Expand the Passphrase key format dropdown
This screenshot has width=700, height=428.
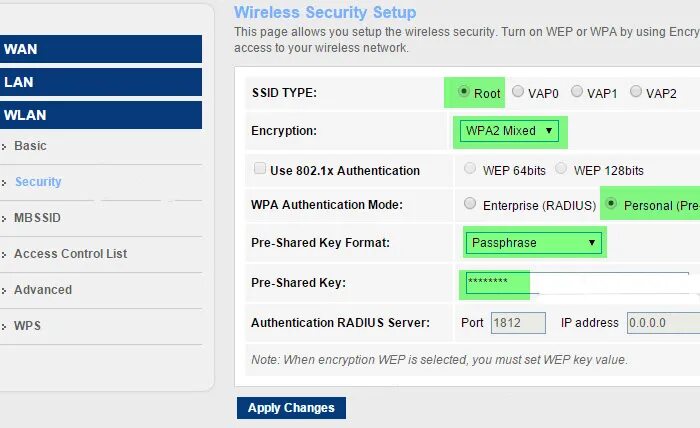(x=533, y=242)
